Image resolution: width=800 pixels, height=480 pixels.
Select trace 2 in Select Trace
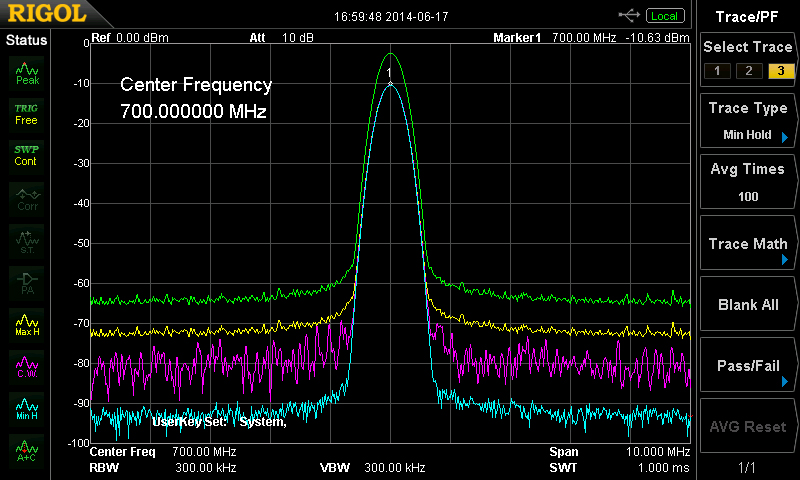click(x=747, y=70)
